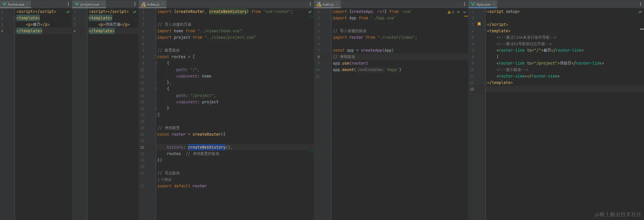Click the "../views/project.vue" import path

click(230, 38)
